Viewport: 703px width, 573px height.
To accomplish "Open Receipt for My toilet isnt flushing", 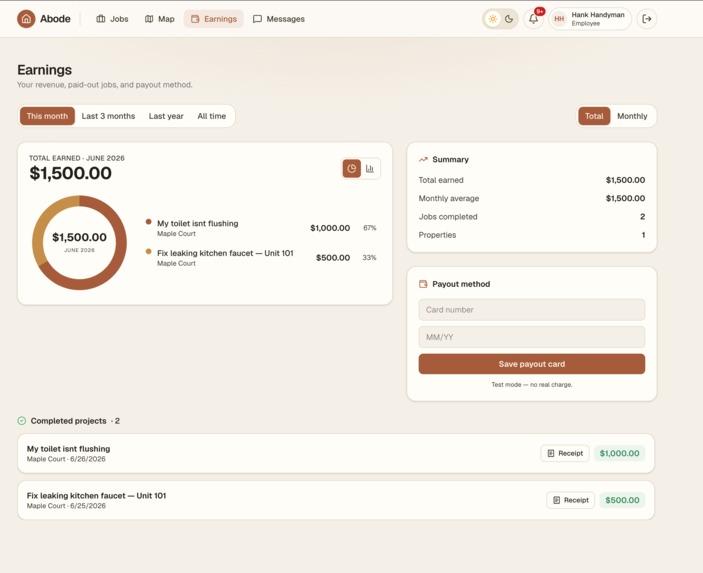I will 565,453.
